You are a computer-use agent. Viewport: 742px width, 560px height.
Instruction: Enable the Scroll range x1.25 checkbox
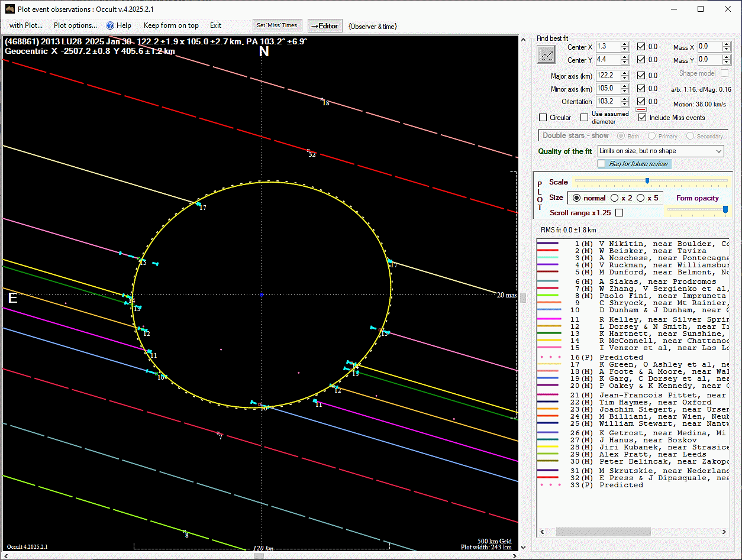pos(620,213)
